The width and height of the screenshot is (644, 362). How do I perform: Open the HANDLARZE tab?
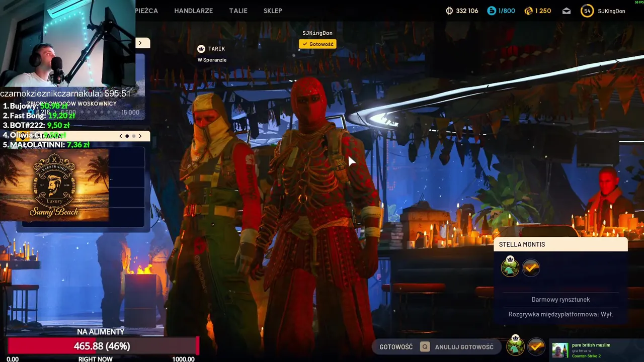coord(193,11)
